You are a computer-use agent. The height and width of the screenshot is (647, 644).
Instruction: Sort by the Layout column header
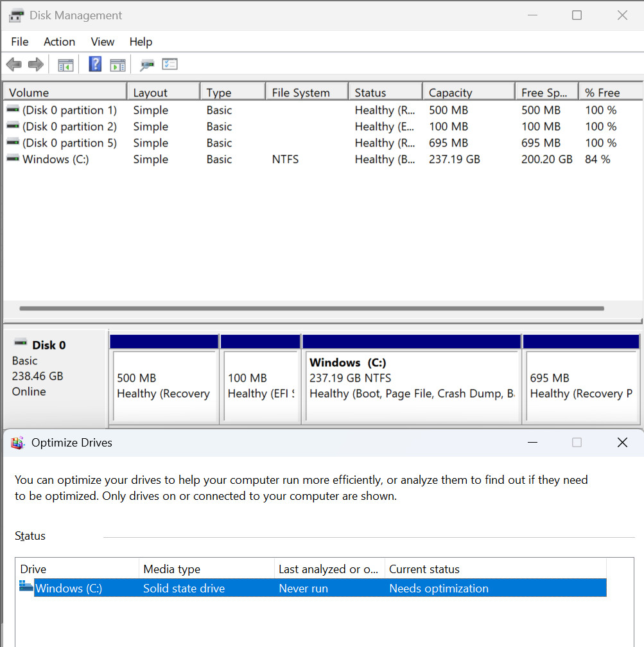164,93
